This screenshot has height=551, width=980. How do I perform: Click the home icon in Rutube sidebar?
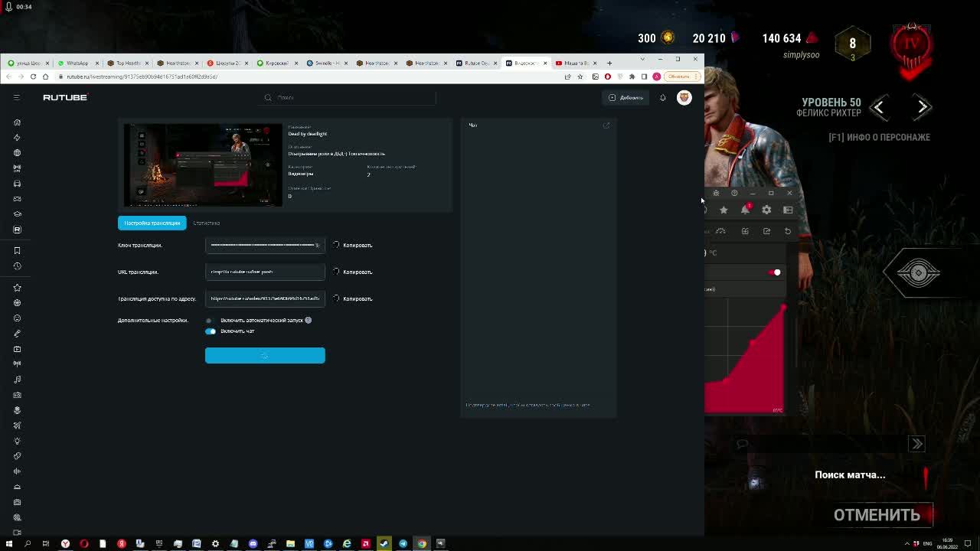pos(17,122)
